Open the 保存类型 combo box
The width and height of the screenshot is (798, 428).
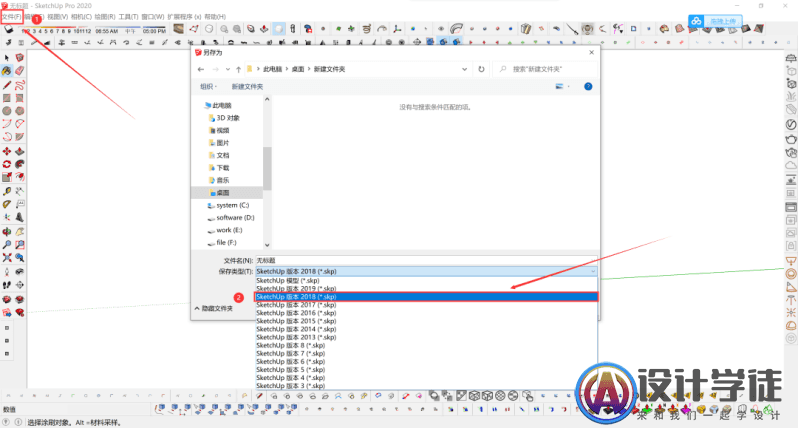point(426,271)
